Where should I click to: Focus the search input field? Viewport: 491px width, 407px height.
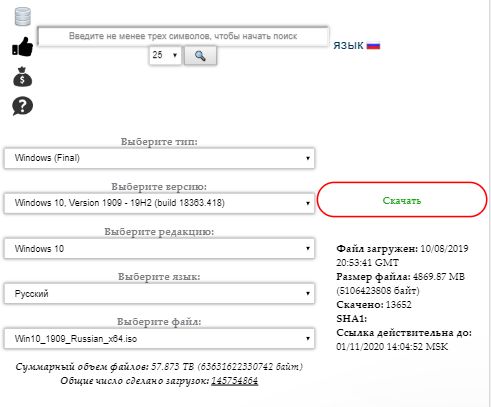pyautogui.click(x=183, y=36)
